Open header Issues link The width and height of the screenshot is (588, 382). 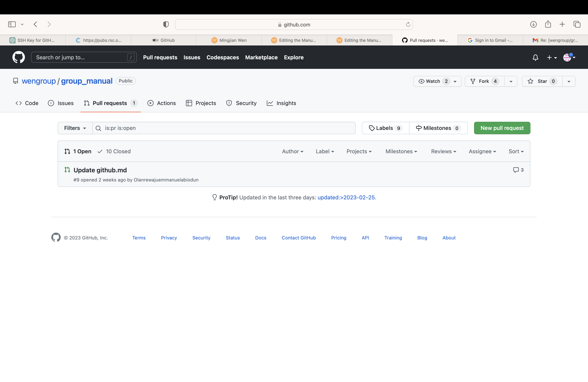tap(192, 57)
